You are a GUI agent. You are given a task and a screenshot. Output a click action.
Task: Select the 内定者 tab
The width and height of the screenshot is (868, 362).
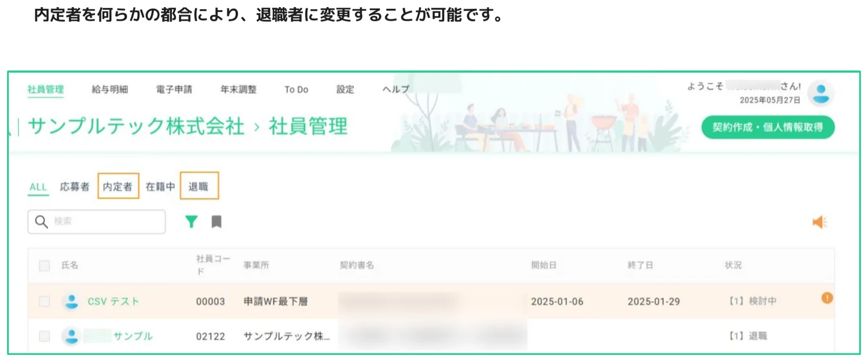[118, 186]
